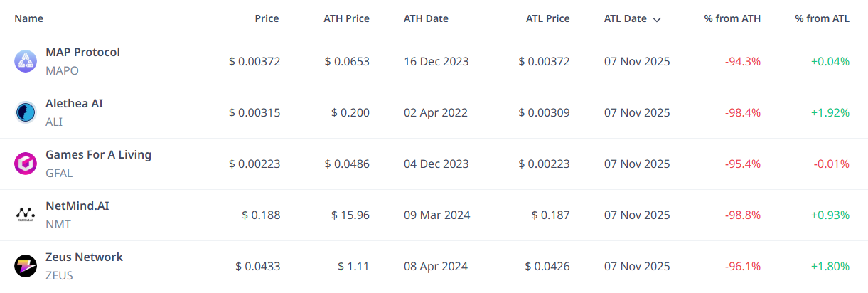Screen dimensions: 868x293
Task: Sort by % from ATH header
Action: tap(732, 18)
